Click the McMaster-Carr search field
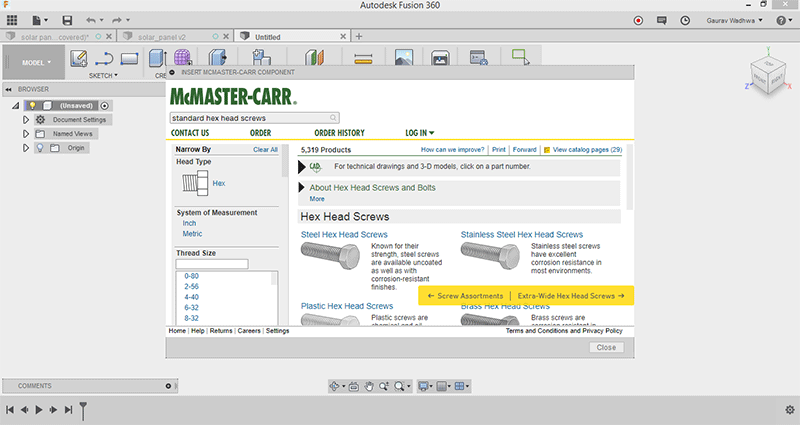Viewport: 800px width, 425px height. tap(254, 118)
